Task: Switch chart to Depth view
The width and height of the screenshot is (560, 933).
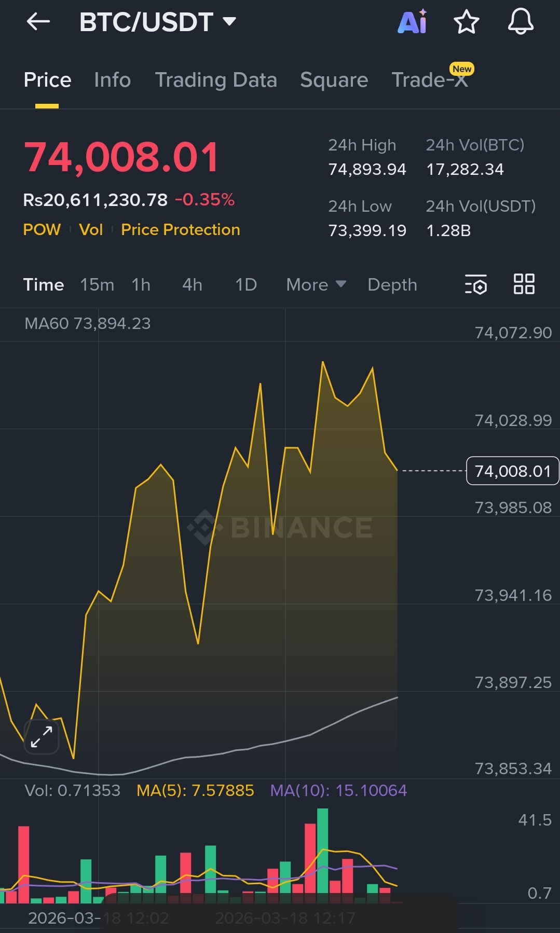Action: pyautogui.click(x=392, y=284)
